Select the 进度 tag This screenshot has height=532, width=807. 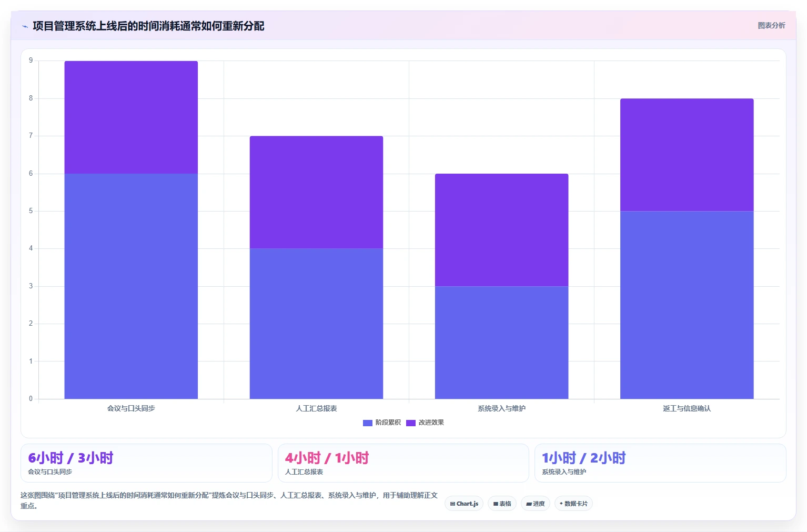pyautogui.click(x=536, y=504)
